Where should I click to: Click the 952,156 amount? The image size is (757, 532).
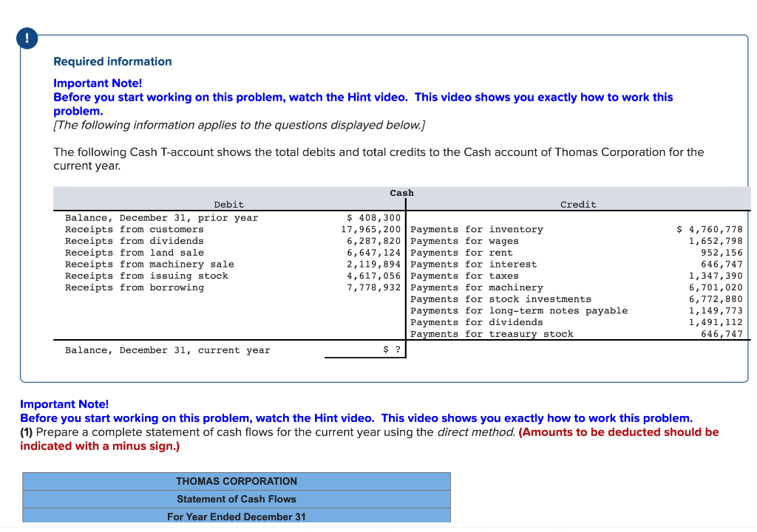click(x=722, y=253)
